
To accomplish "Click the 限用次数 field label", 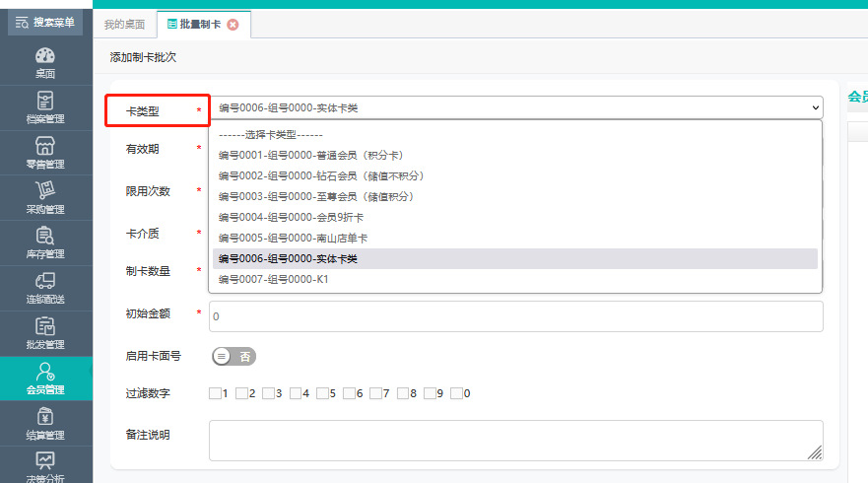I will coord(148,191).
